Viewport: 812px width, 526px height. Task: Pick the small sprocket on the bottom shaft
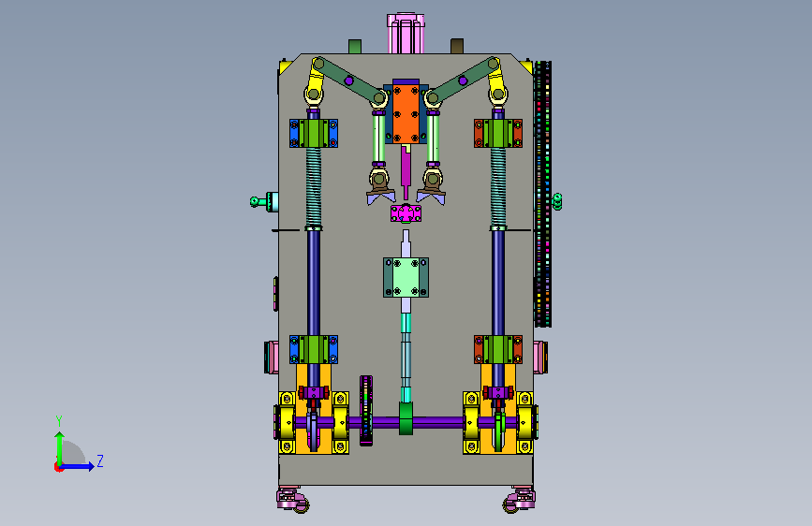(366, 411)
